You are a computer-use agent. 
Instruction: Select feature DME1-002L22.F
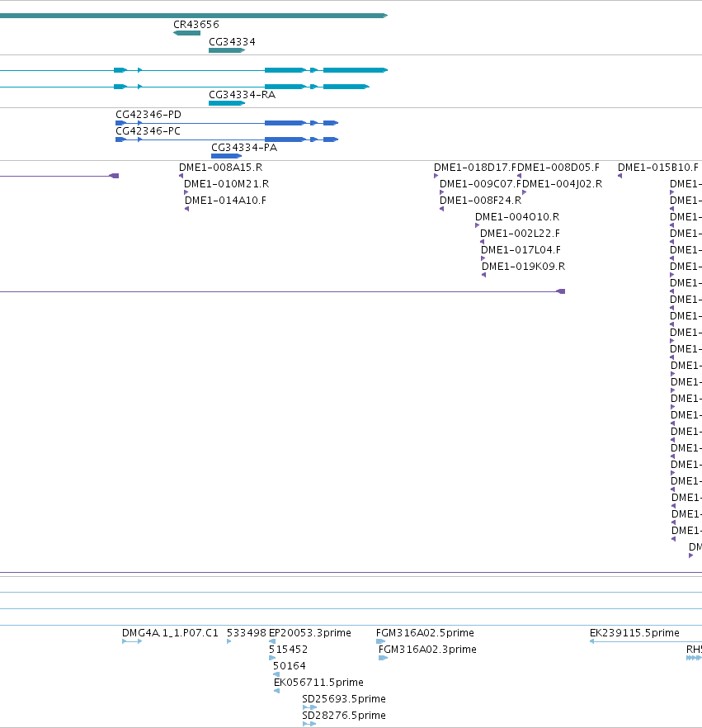tap(521, 234)
